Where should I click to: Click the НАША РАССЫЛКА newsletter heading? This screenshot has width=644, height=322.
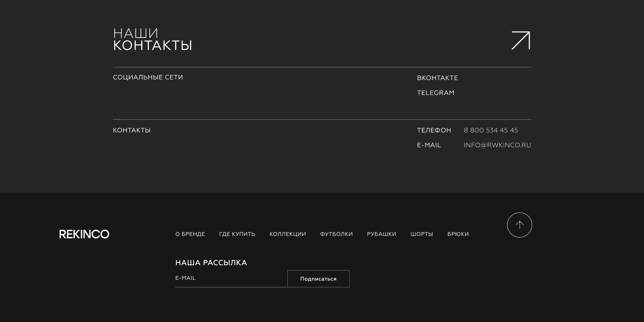(x=211, y=263)
